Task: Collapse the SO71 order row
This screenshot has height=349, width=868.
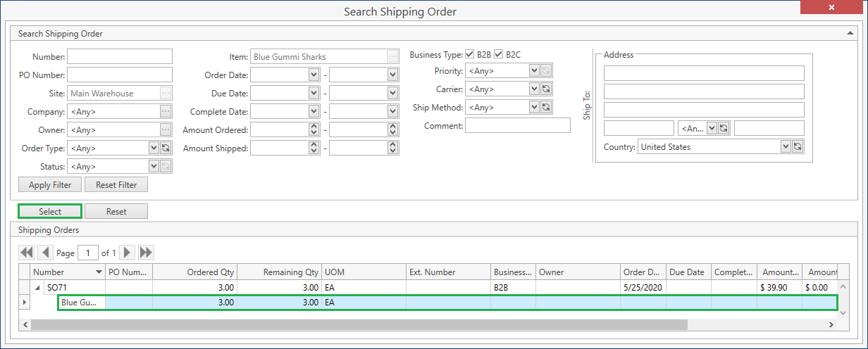Action: coord(38,288)
